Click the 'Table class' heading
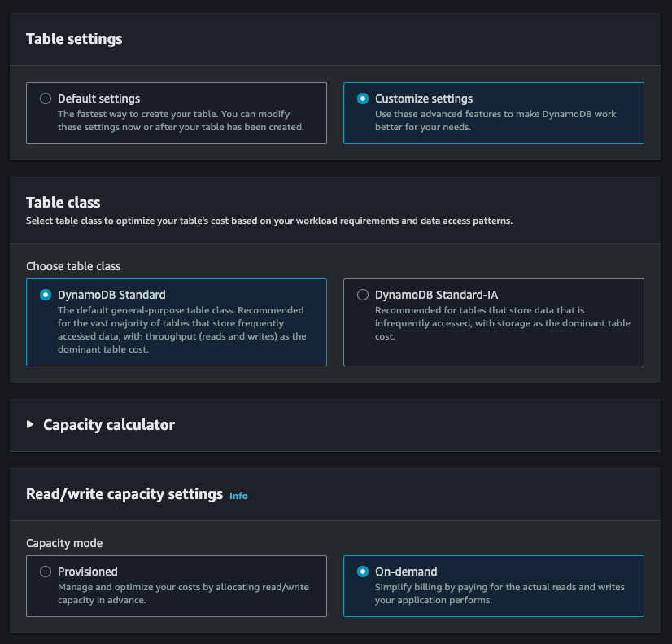The height and width of the screenshot is (644, 672). (x=63, y=203)
